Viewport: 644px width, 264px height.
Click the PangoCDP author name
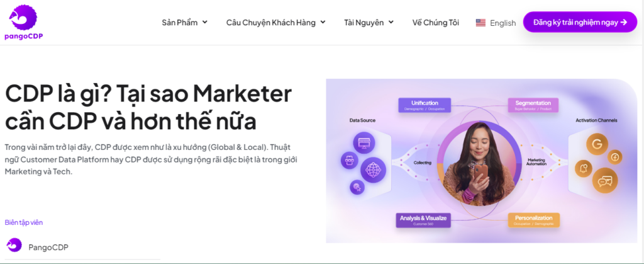[x=48, y=247]
